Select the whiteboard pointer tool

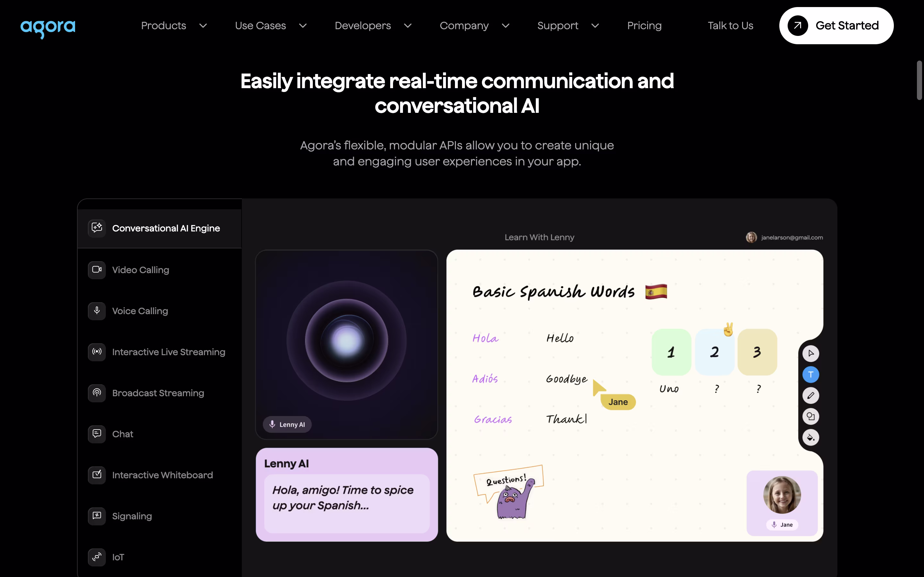click(x=811, y=353)
